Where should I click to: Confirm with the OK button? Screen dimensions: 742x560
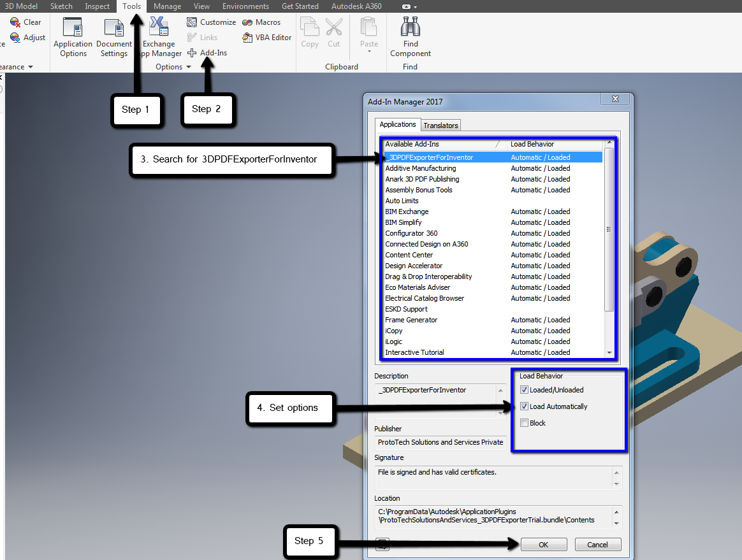coord(544,545)
